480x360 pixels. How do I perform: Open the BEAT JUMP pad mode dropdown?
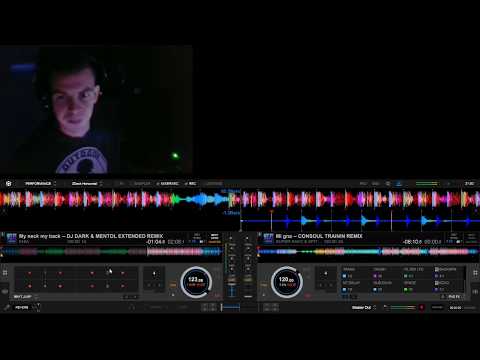pos(26,297)
